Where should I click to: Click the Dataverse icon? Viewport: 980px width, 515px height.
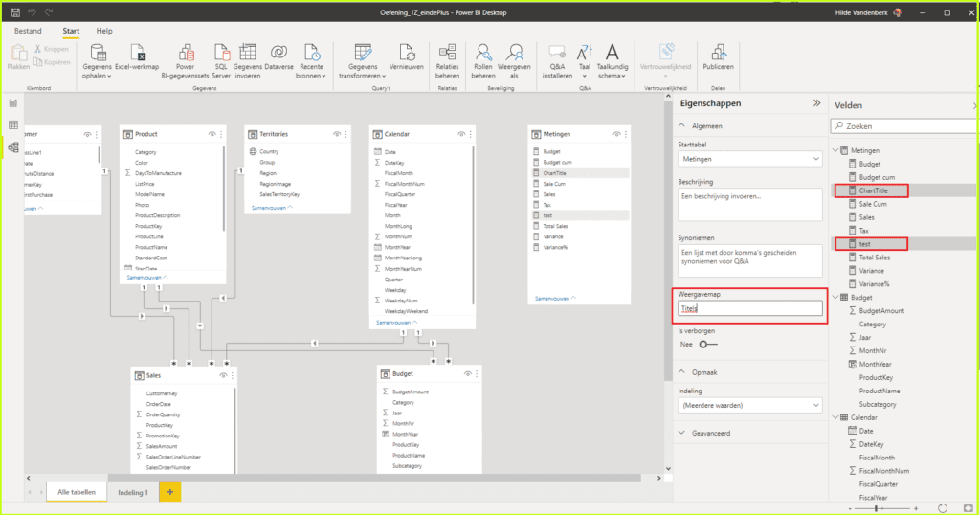pyautogui.click(x=278, y=56)
